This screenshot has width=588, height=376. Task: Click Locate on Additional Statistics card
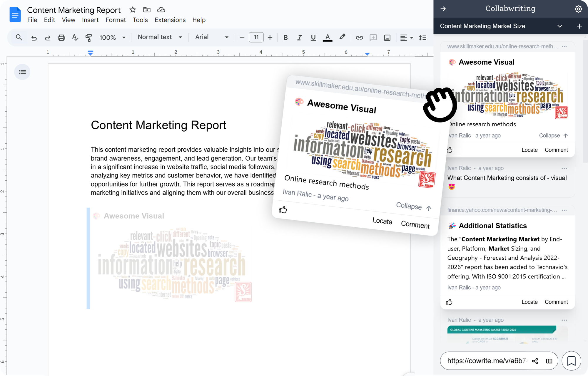coord(529,302)
